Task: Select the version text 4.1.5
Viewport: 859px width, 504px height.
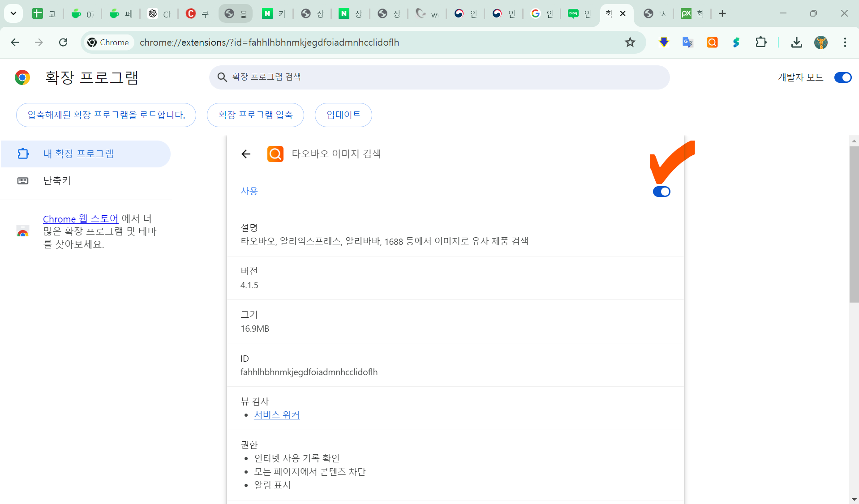Action: tap(249, 285)
